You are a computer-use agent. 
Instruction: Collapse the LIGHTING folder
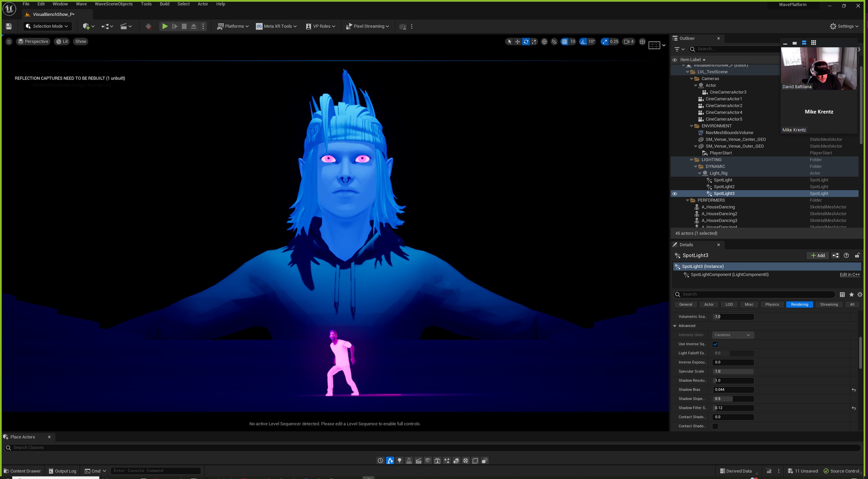click(x=691, y=160)
